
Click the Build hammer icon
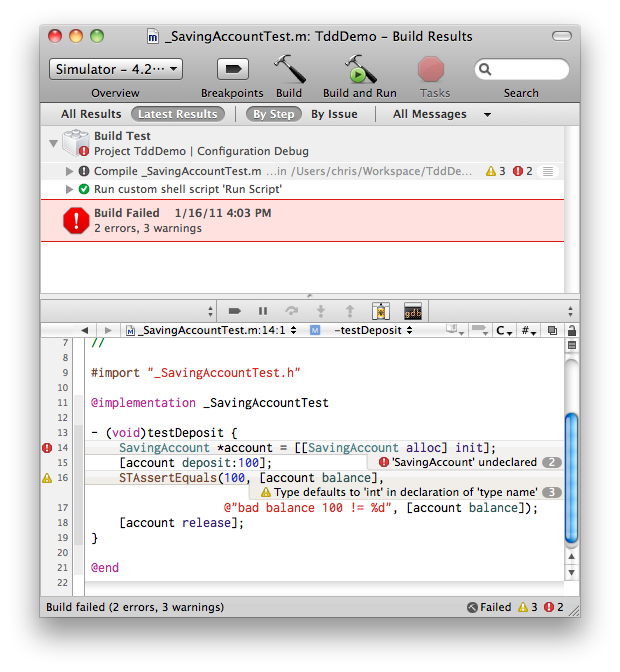289,70
